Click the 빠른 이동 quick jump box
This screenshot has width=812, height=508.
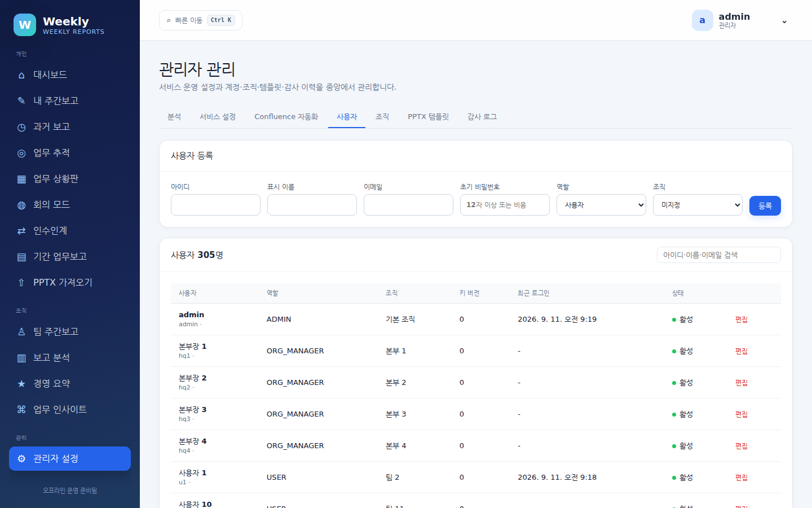click(201, 20)
